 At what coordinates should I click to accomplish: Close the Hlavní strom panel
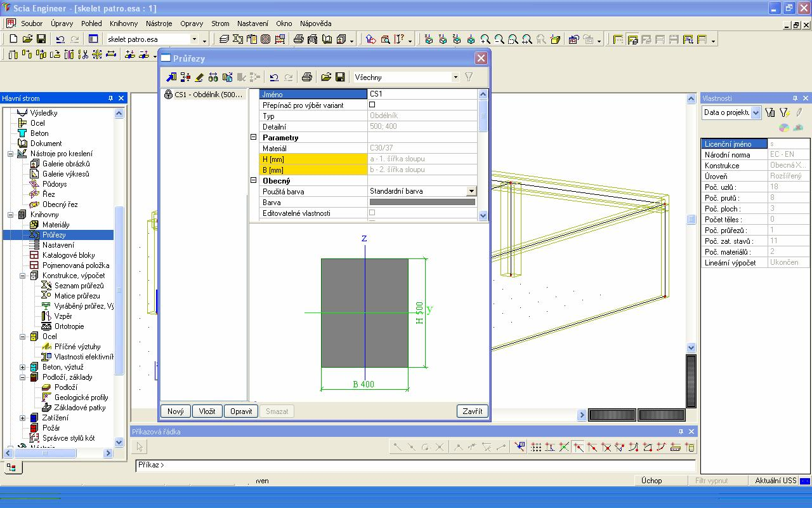tap(121, 98)
